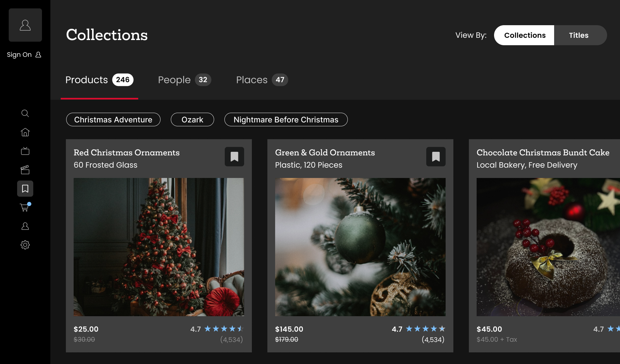Switch view to Titles

pyautogui.click(x=579, y=35)
